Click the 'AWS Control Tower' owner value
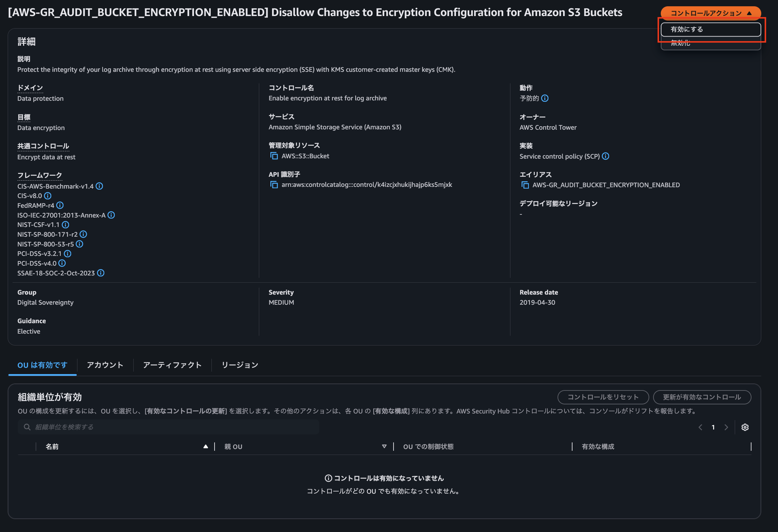The width and height of the screenshot is (778, 532). click(x=548, y=128)
